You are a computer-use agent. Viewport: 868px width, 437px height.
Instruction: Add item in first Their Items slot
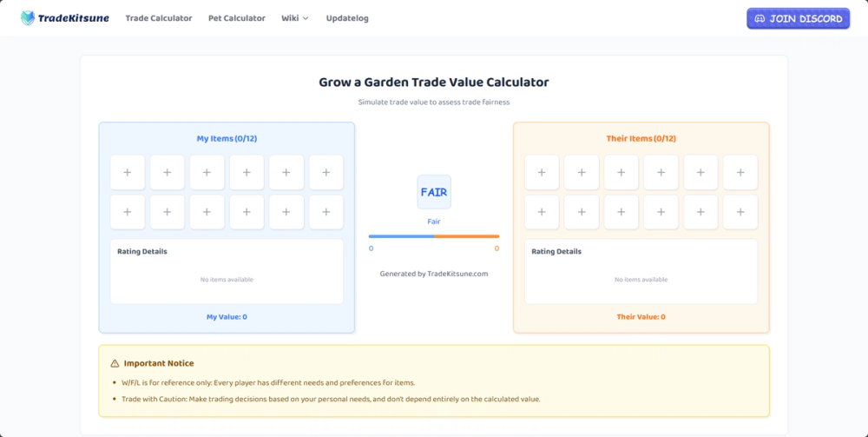[x=542, y=172]
